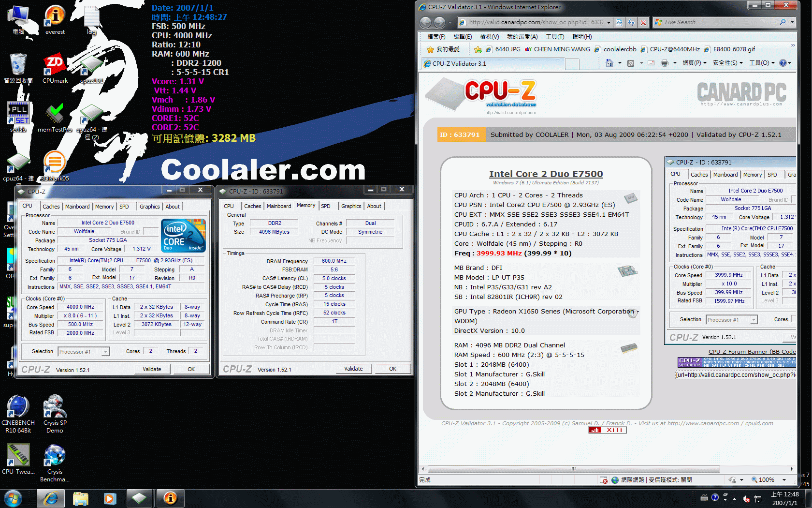The image size is (812, 508).
Task: Click the Refresh icon beside address bar
Action: pyautogui.click(x=631, y=22)
